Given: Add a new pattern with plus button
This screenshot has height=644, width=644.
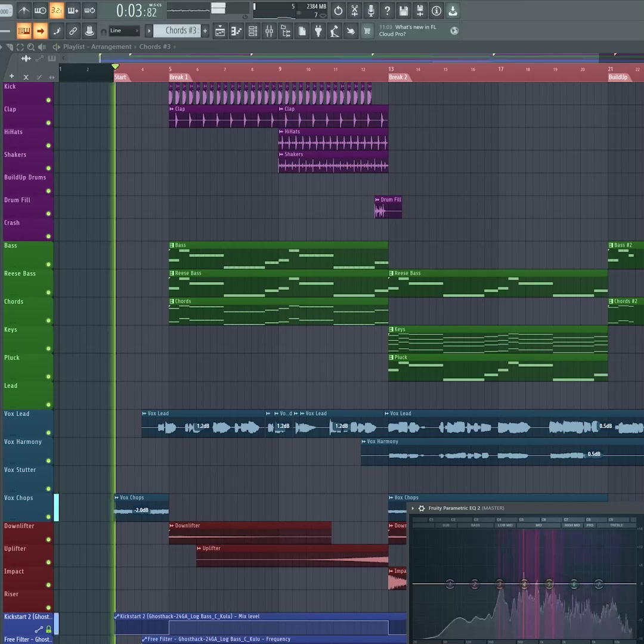Looking at the screenshot, I should coord(205,31).
